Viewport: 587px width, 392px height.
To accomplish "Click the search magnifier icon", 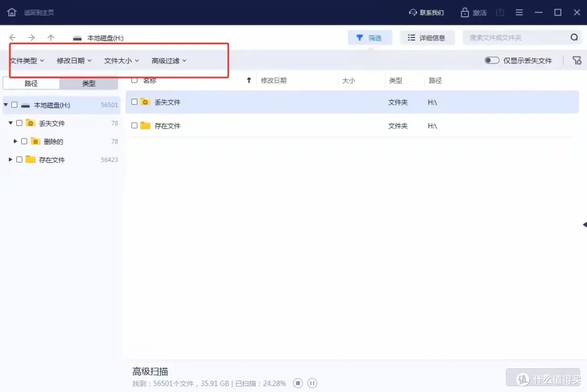I will (574, 37).
